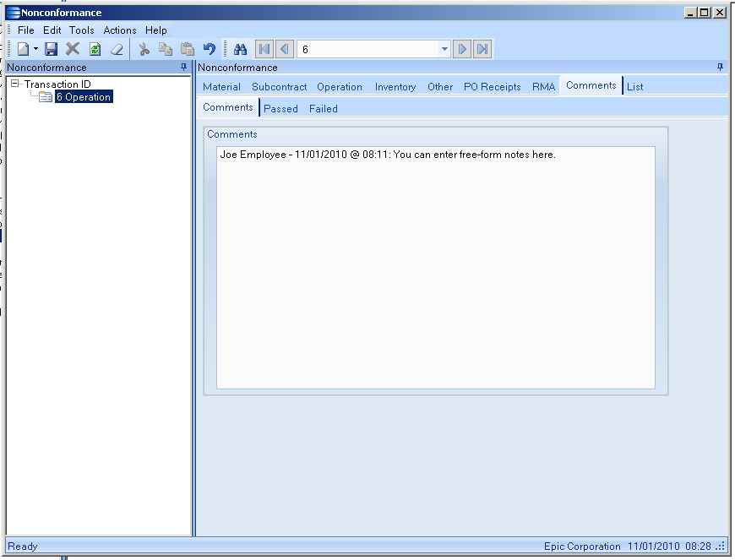Click the Clear eraser toolbar icon
Viewport: 735px width, 560px height.
click(117, 49)
